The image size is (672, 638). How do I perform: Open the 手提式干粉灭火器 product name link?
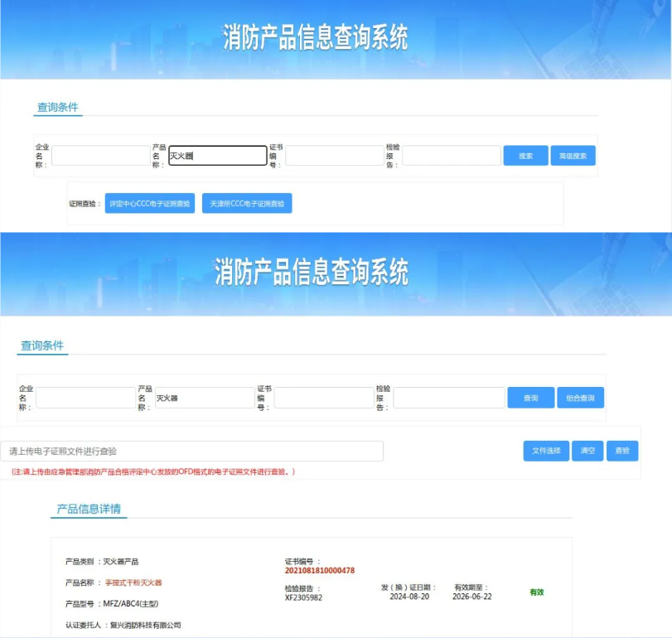[x=132, y=582]
